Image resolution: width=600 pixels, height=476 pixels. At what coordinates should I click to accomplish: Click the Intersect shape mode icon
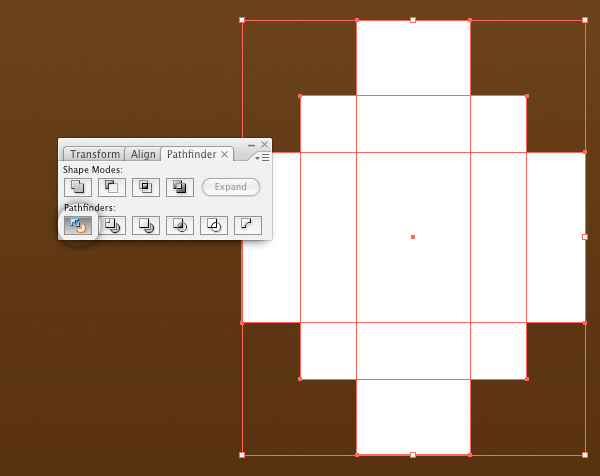146,187
